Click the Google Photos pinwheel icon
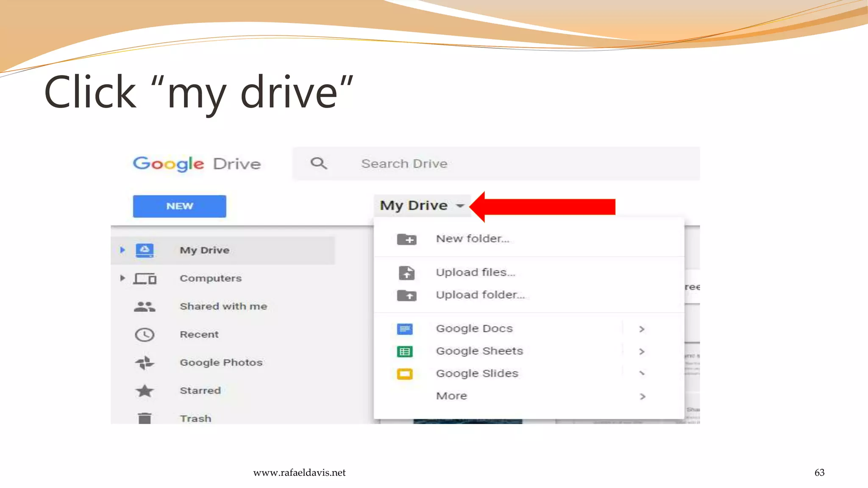Image resolution: width=868 pixels, height=488 pixels. [x=145, y=363]
